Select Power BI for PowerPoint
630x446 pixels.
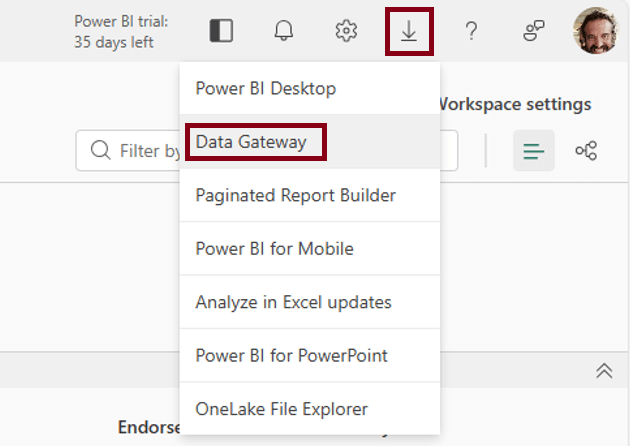point(291,355)
